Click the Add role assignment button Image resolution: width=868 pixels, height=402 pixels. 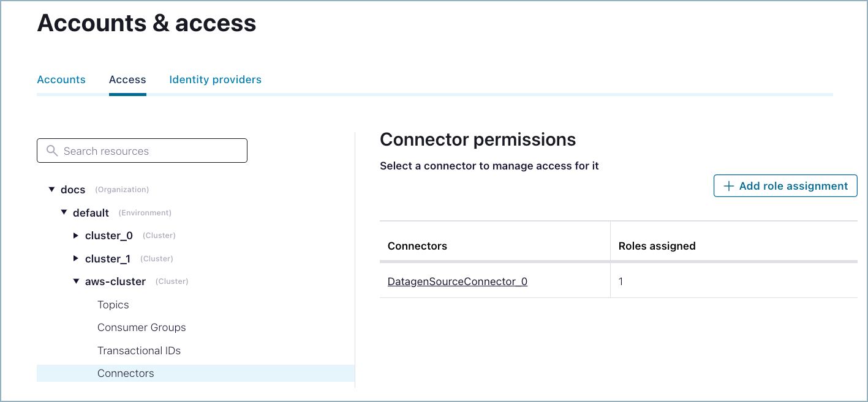[785, 186]
